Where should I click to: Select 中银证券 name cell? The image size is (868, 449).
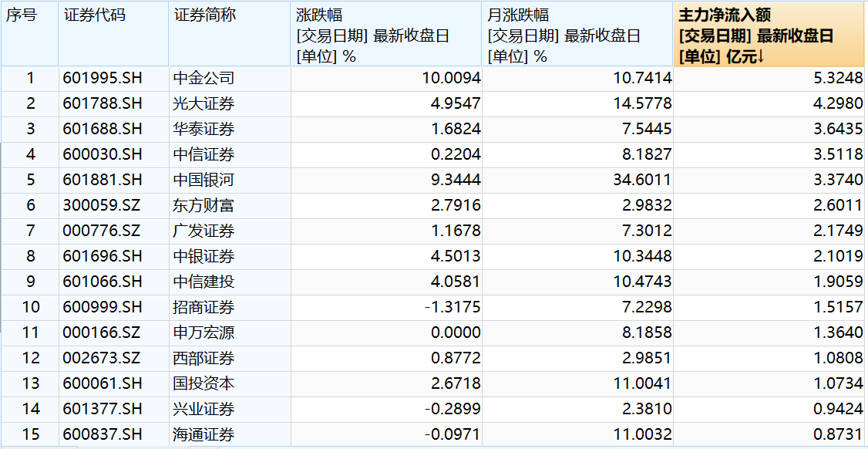coord(230,257)
